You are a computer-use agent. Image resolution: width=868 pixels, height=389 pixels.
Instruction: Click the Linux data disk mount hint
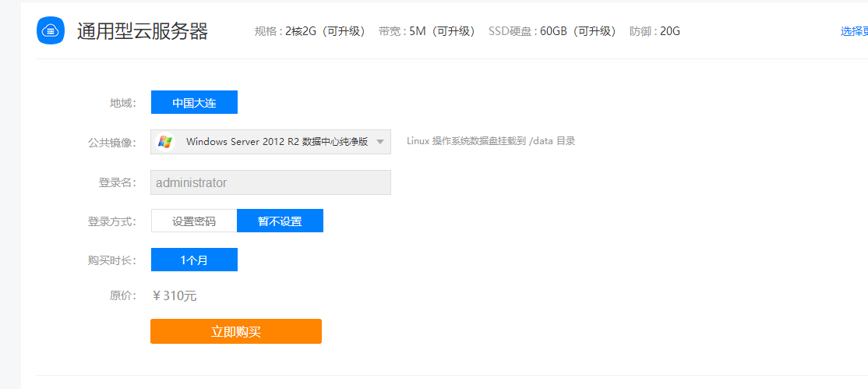pos(491,141)
